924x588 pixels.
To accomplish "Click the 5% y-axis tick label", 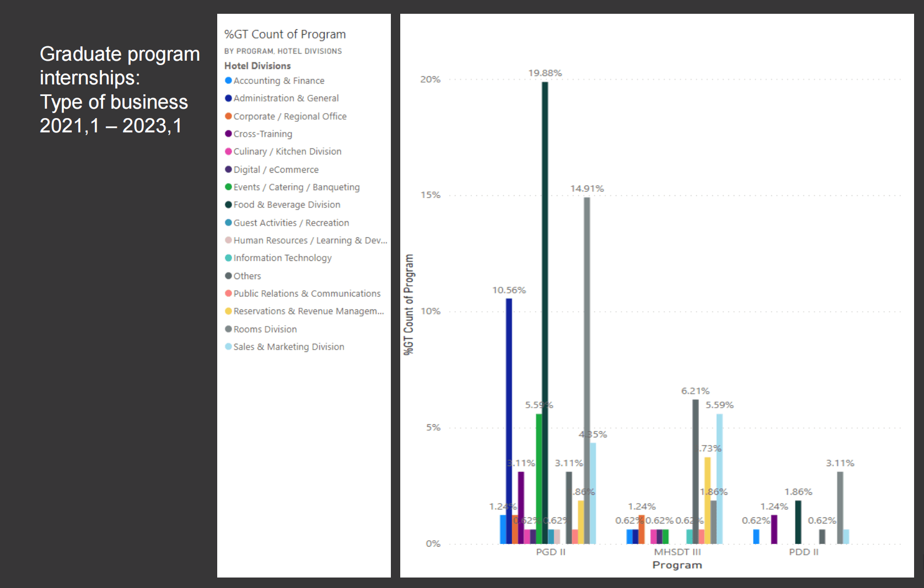I will click(x=433, y=427).
